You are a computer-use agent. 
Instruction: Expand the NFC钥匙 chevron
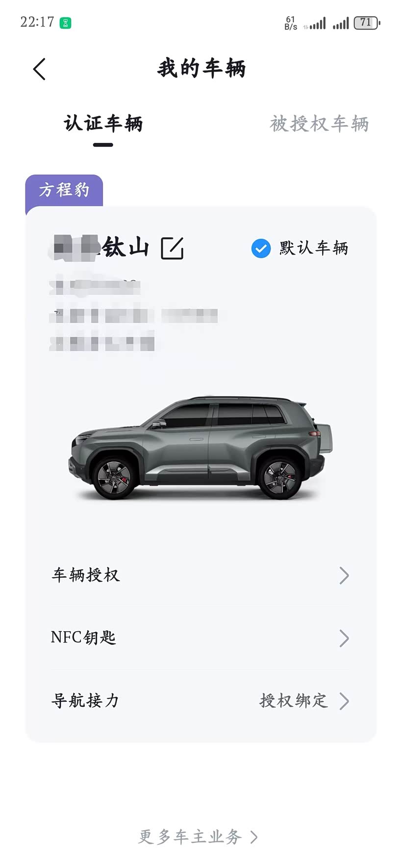click(x=344, y=638)
